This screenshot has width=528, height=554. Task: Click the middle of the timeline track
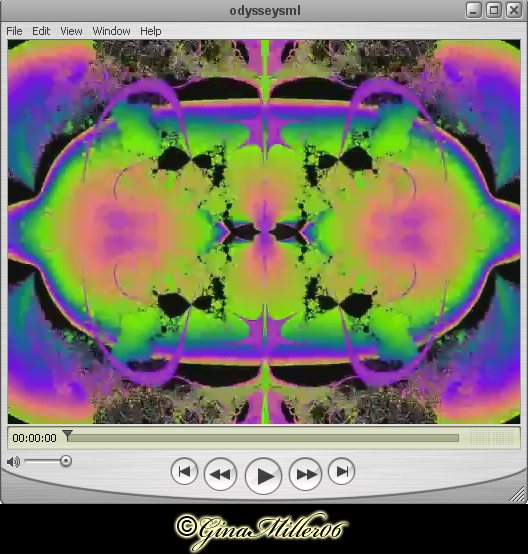pyautogui.click(x=263, y=438)
